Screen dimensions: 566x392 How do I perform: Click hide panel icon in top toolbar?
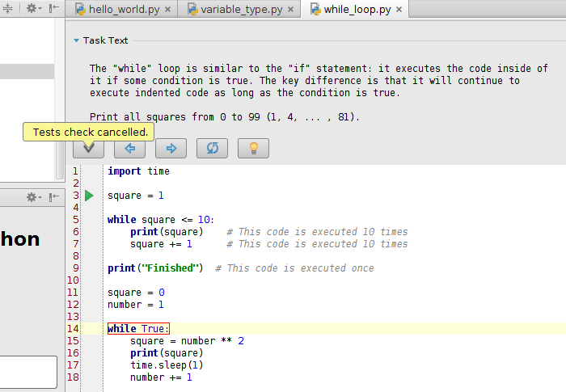(54, 8)
